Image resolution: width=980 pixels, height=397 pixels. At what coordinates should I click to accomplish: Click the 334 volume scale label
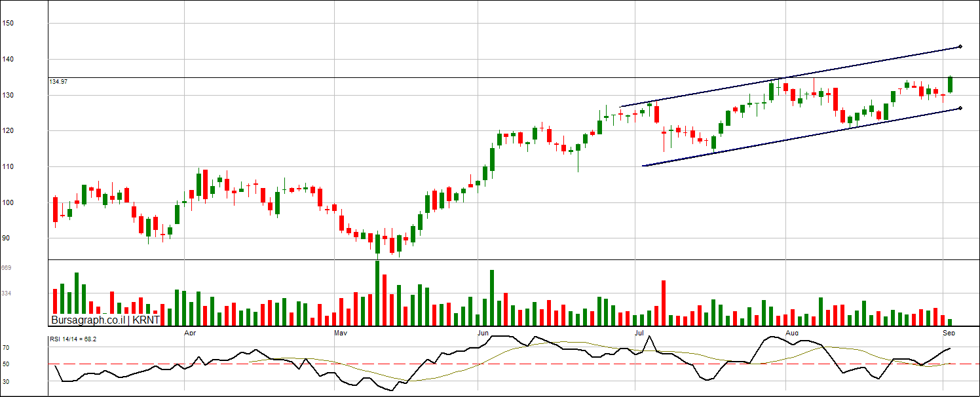click(7, 294)
